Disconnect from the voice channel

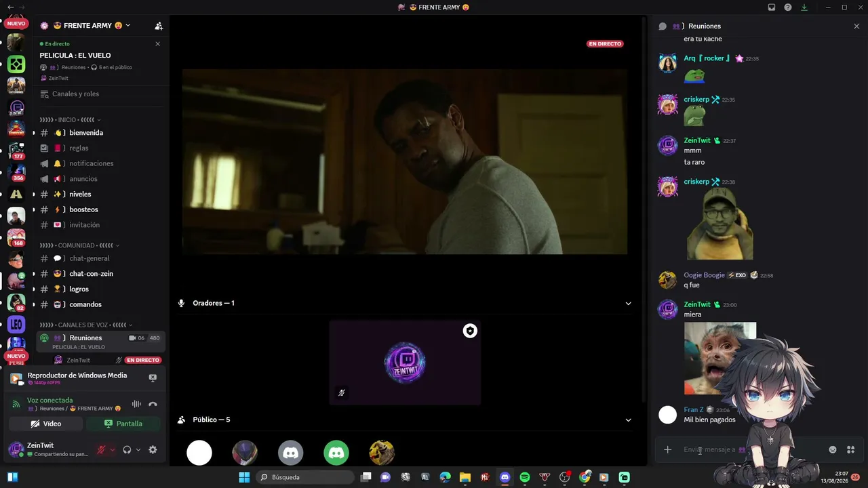[x=153, y=404]
